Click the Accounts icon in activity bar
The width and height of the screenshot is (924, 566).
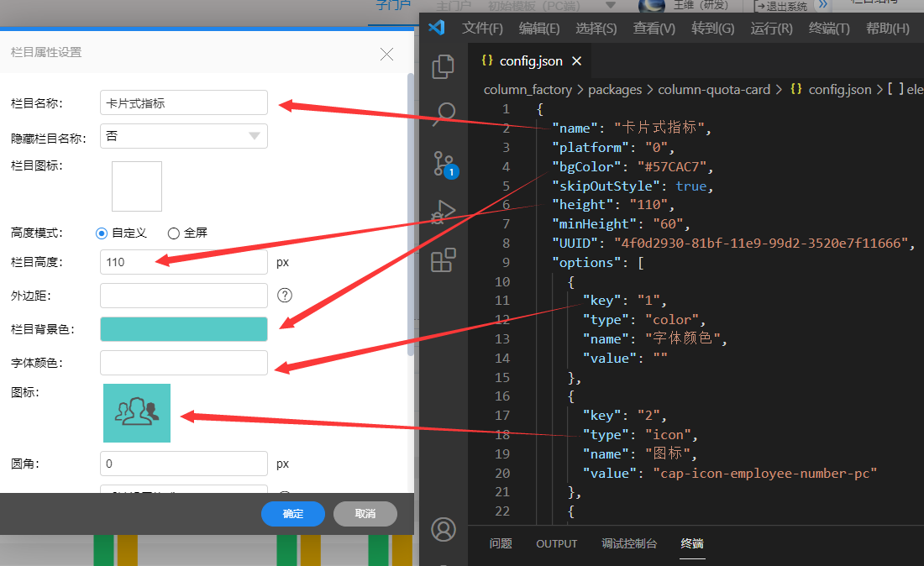443,529
